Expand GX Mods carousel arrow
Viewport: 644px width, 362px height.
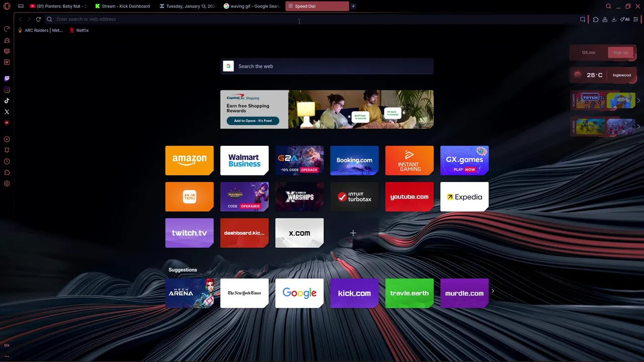pyautogui.click(x=638, y=127)
